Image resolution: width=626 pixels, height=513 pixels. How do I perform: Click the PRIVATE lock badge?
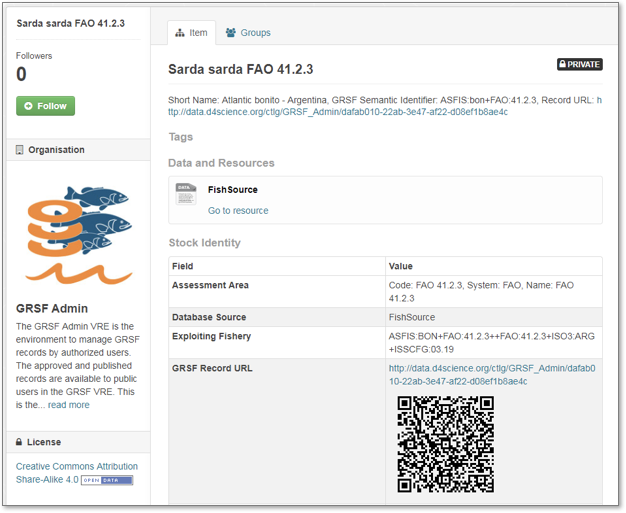pos(580,65)
